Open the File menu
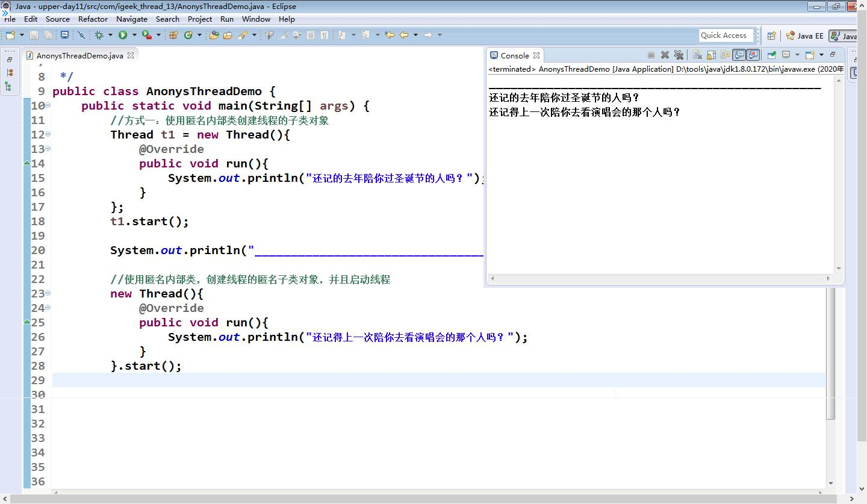 pos(10,19)
